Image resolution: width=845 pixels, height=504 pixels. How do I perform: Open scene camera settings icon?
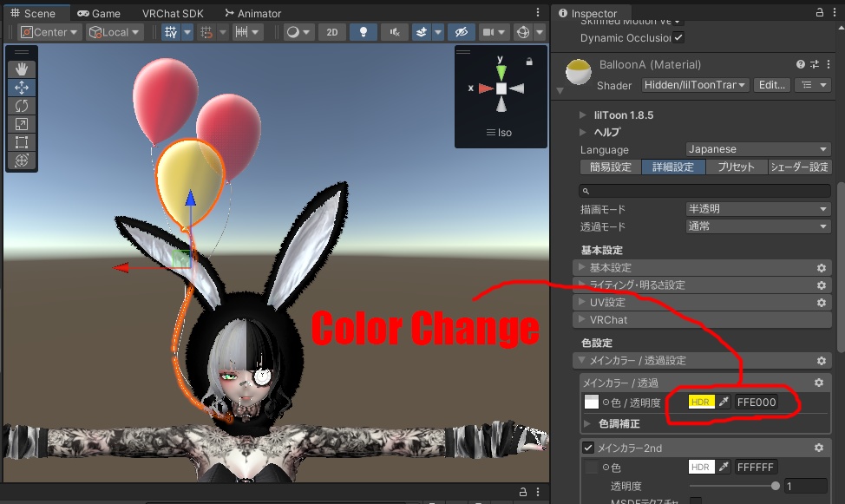(x=488, y=32)
